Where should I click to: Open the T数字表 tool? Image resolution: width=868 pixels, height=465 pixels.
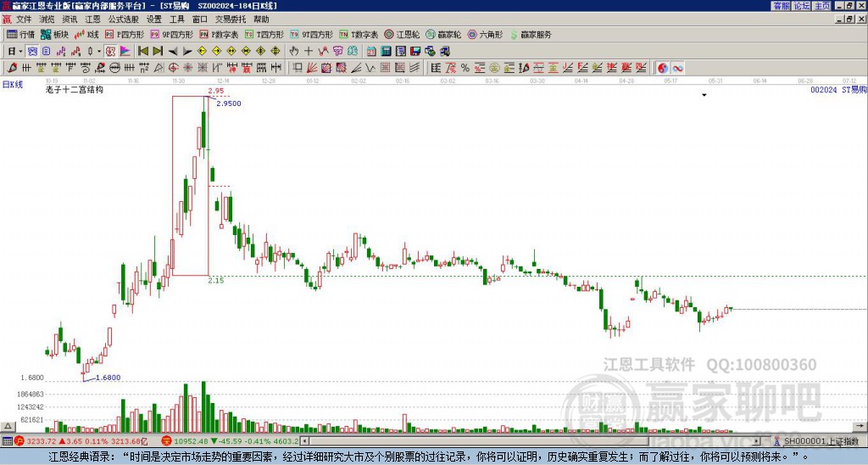pyautogui.click(x=359, y=34)
